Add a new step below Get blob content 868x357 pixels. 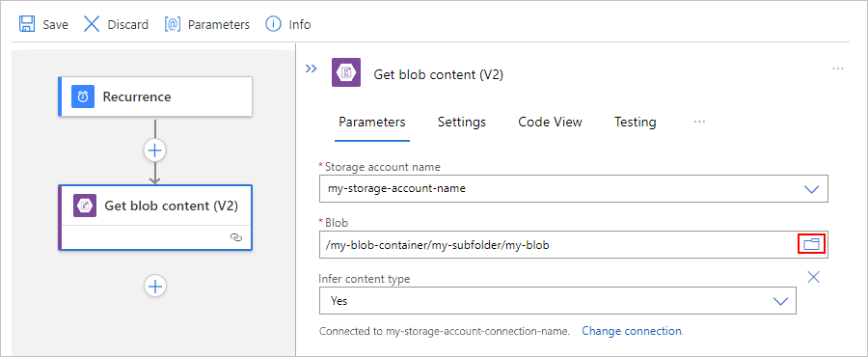155,287
